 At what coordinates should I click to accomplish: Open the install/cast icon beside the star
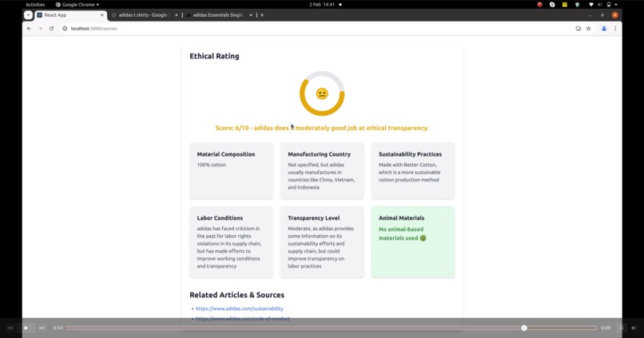click(578, 28)
